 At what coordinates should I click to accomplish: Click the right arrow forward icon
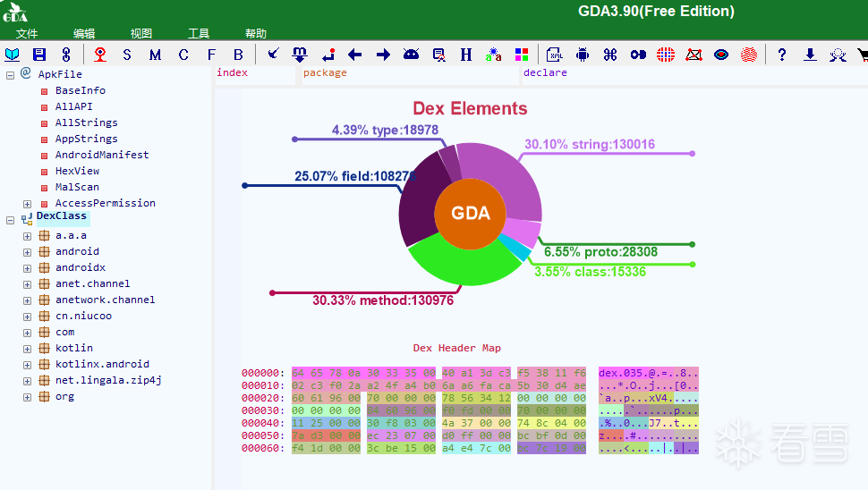(x=383, y=55)
